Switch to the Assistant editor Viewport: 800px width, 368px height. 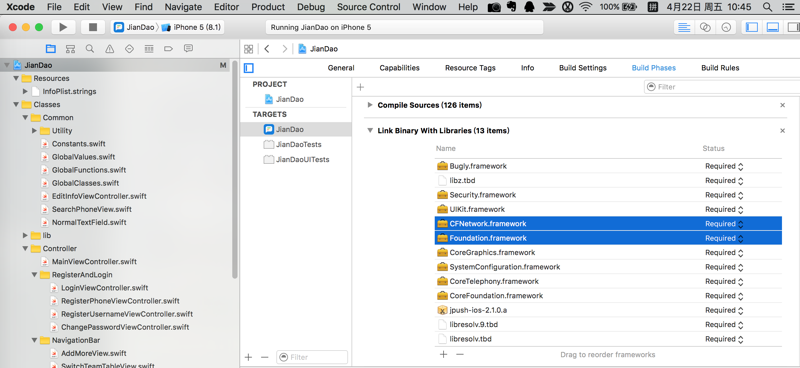pyautogui.click(x=705, y=28)
